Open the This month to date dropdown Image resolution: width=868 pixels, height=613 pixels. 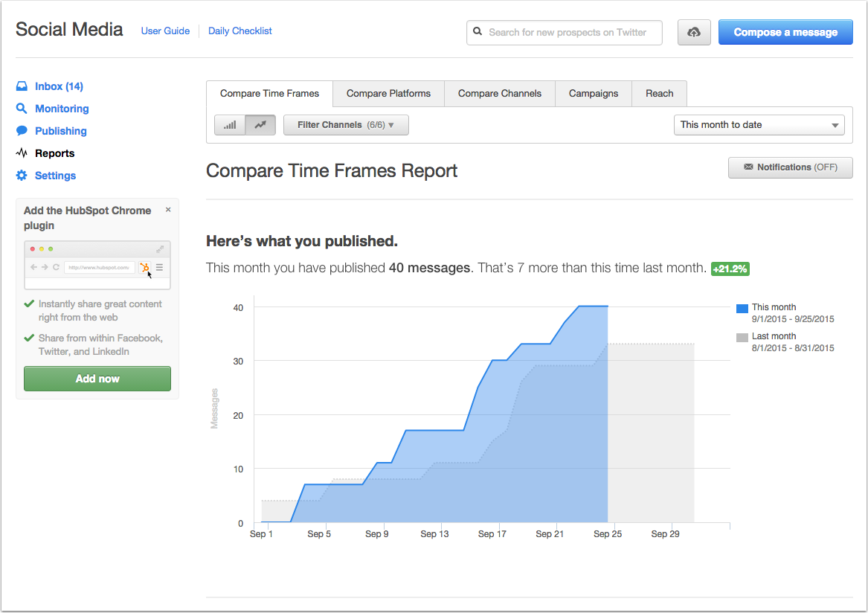click(x=759, y=125)
